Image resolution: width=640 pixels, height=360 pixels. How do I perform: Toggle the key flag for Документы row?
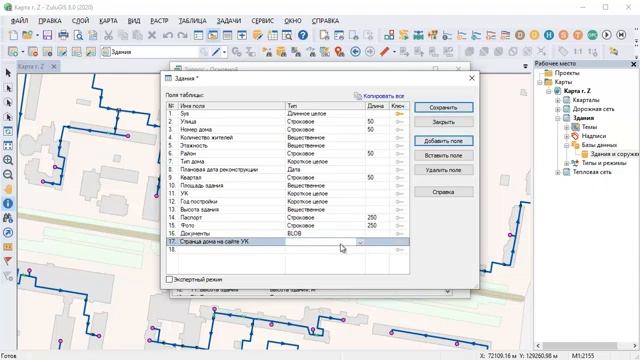coord(399,233)
